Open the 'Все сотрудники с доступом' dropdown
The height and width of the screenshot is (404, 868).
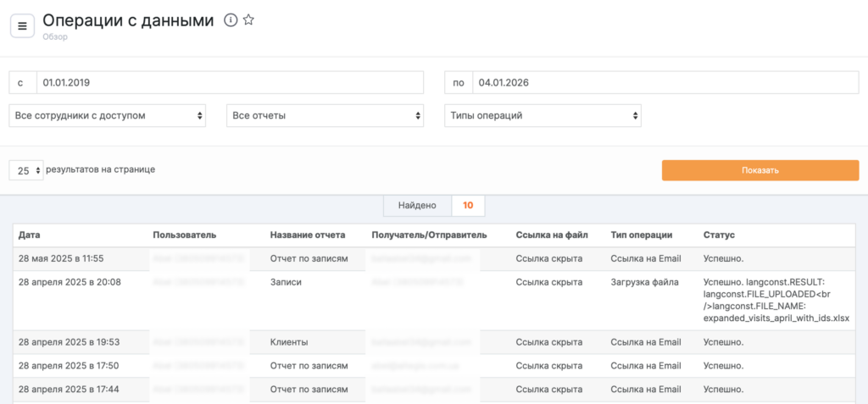point(108,115)
